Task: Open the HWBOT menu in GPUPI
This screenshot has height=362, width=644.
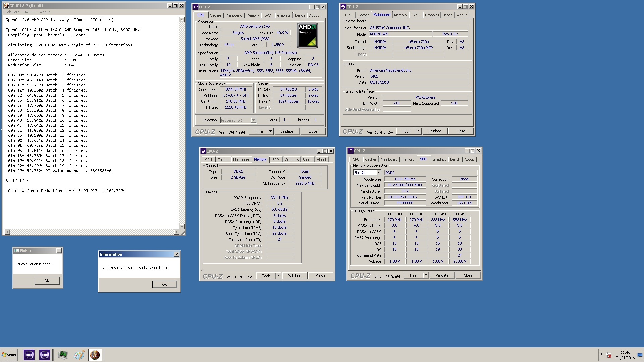Action: tap(30, 12)
